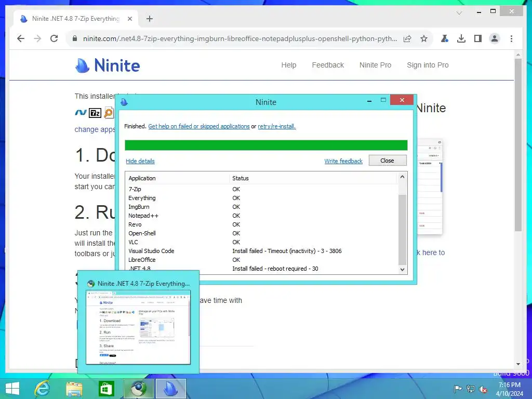
Task: Open the browser three-dot menu
Action: pos(511,38)
